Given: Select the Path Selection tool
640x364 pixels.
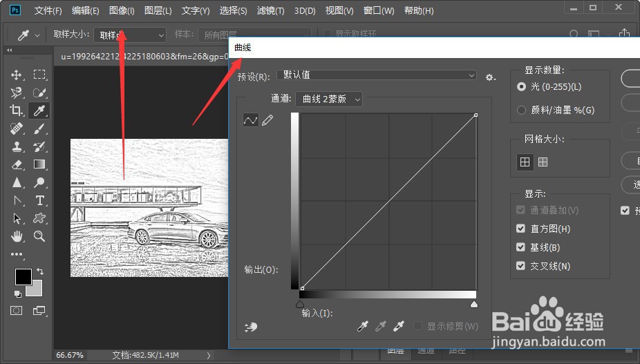Looking at the screenshot, I should (x=17, y=218).
